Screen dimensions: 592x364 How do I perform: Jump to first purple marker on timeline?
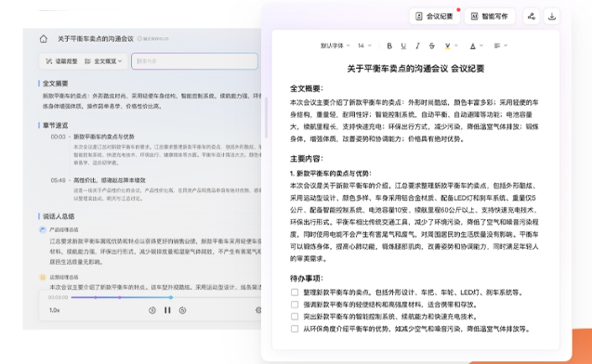tap(96, 298)
